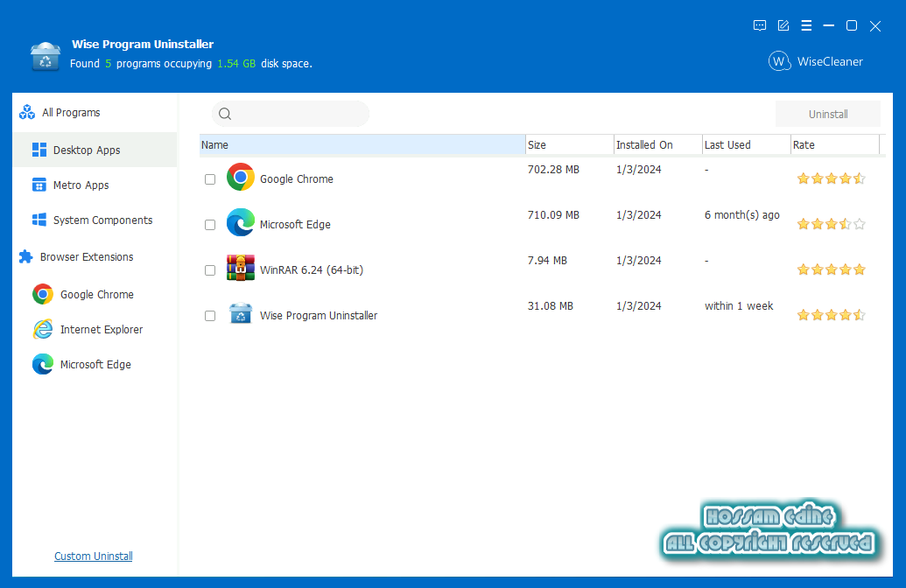The image size is (906, 588).
Task: Switch to Metro Apps
Action: pyautogui.click(x=81, y=185)
